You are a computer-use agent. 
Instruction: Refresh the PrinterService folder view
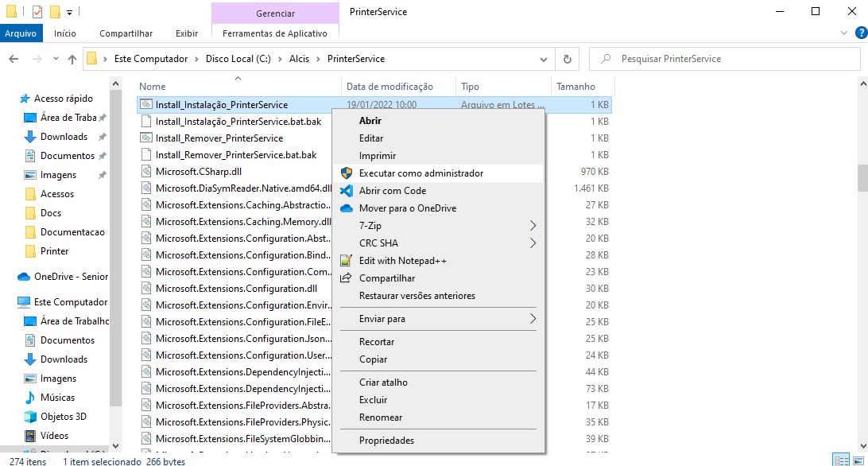point(568,59)
